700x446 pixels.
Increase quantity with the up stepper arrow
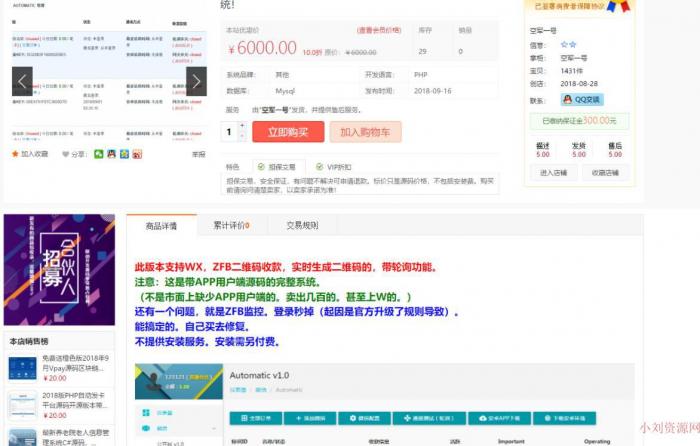pyautogui.click(x=241, y=127)
